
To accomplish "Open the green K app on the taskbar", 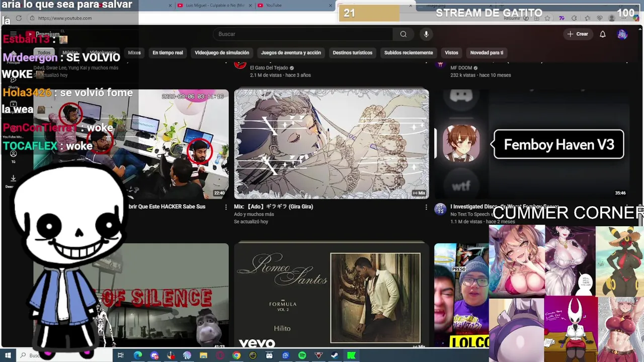I will (x=351, y=355).
